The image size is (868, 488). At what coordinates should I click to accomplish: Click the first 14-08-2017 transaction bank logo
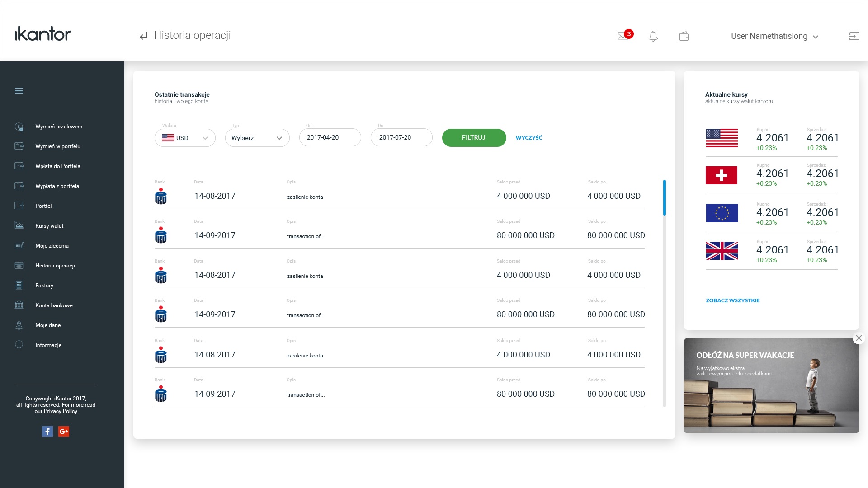point(161,197)
